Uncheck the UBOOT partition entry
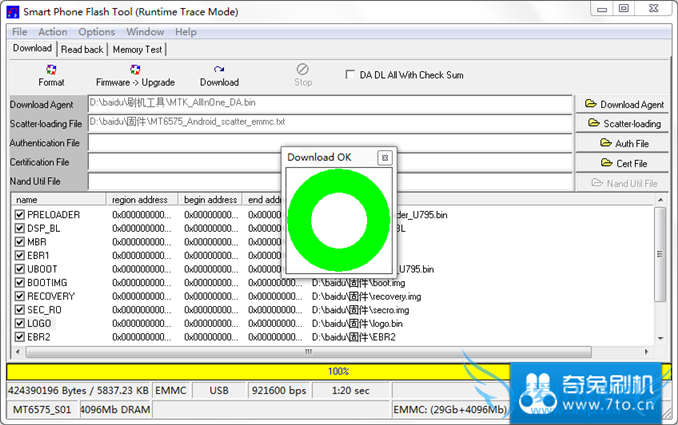Viewport: 678px width, 425px height. pyautogui.click(x=20, y=269)
